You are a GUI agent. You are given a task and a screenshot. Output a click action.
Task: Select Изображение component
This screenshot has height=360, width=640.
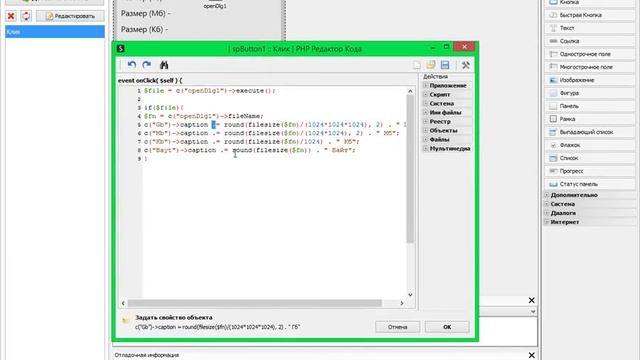(589, 80)
